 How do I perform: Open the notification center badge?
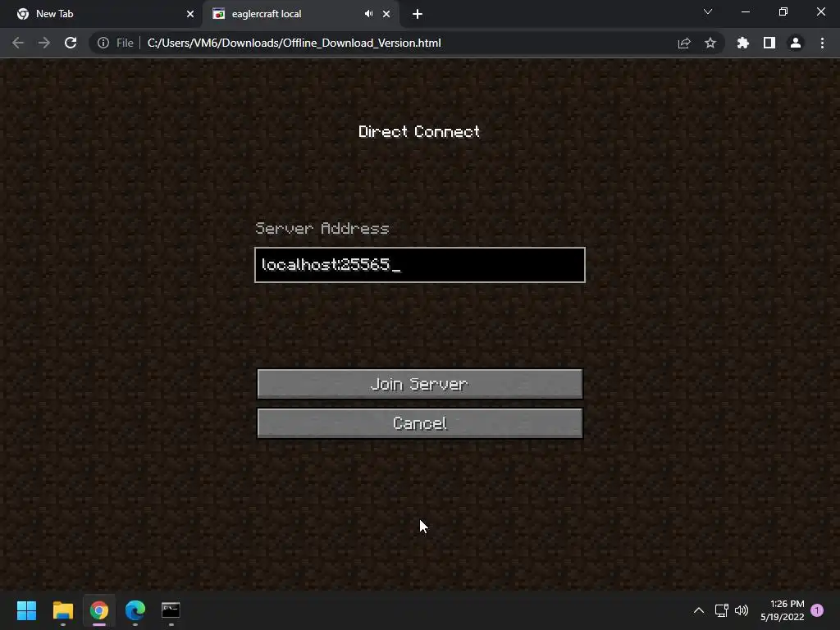pos(817,610)
